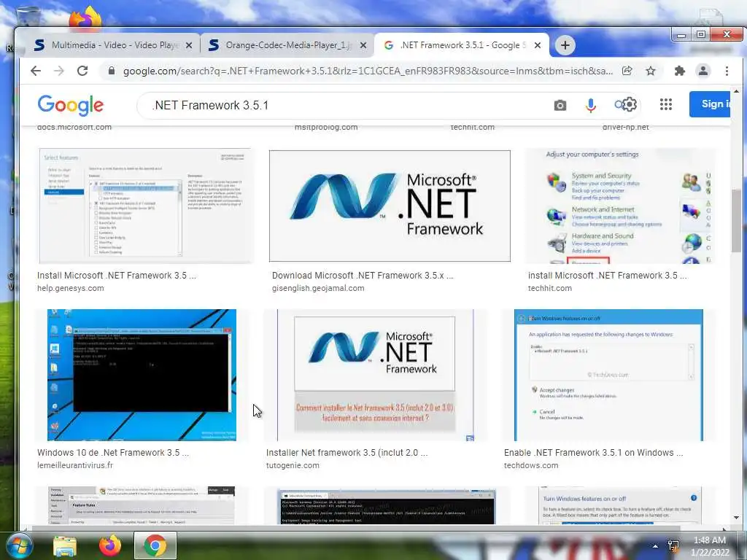Show hidden system tray icons

655,546
